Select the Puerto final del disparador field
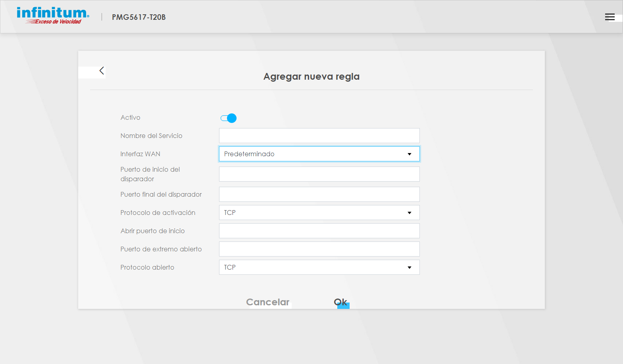623x364 pixels. point(319,194)
